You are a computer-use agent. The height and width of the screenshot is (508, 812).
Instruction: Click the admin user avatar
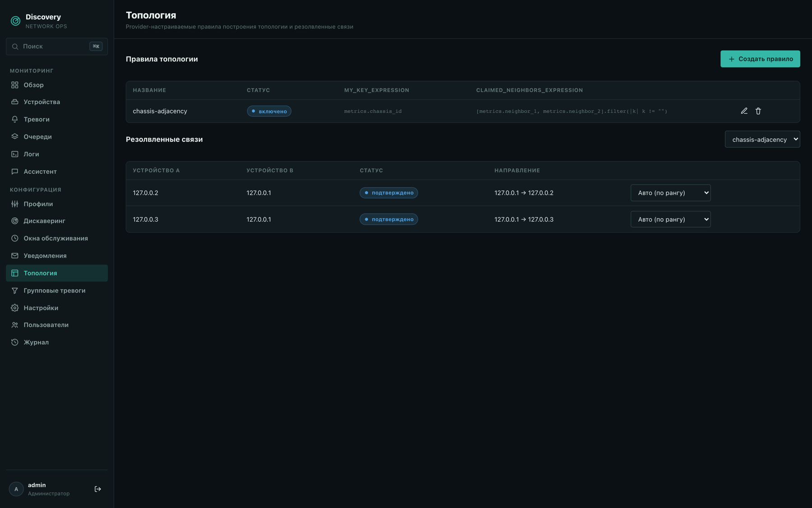click(x=16, y=489)
